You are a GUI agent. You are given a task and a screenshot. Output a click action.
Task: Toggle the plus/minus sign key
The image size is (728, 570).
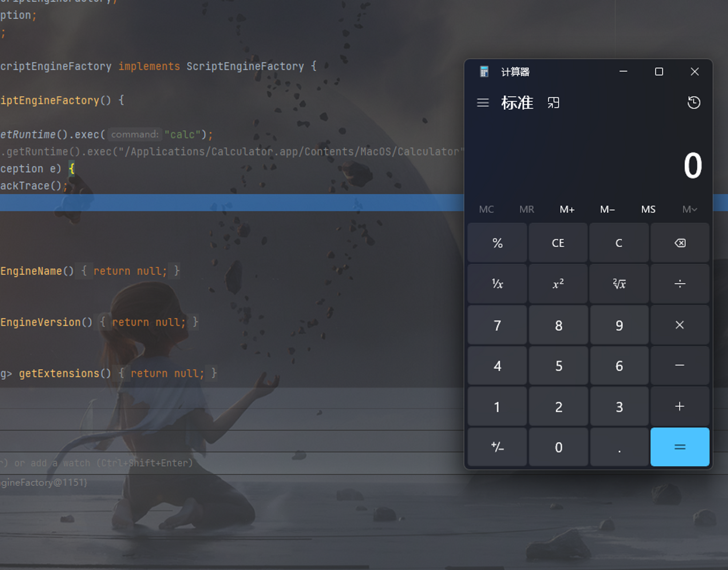[x=497, y=447]
